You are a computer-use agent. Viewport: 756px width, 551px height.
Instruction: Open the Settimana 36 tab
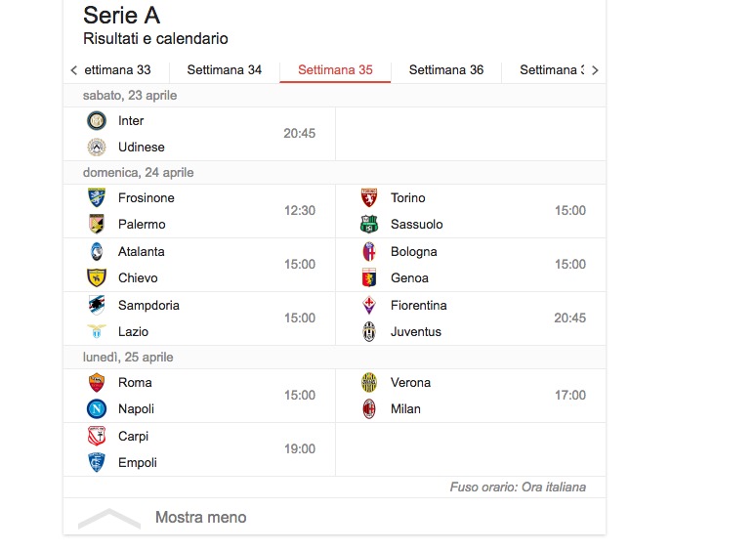(x=446, y=70)
